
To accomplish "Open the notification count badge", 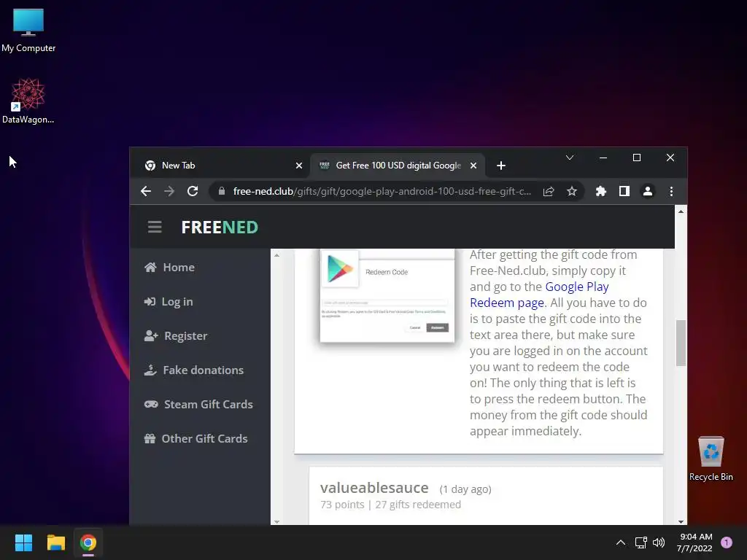I will point(727,542).
